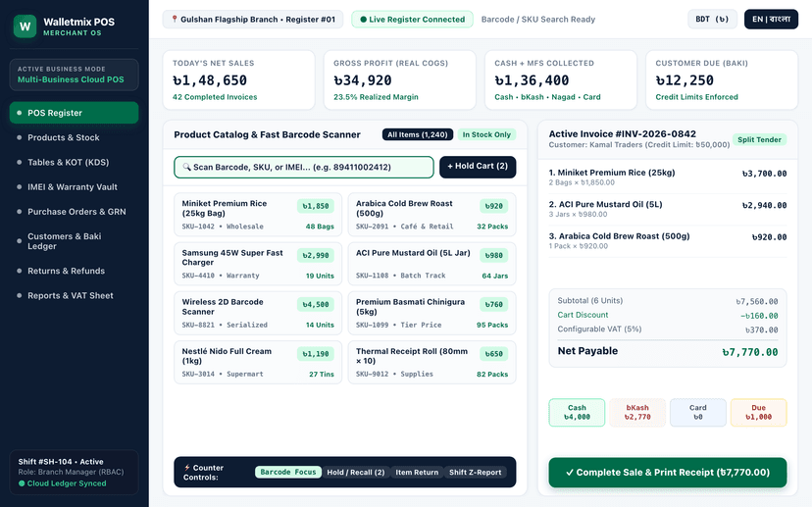The height and width of the screenshot is (507, 812).
Task: Toggle the In Stock Only filter
Action: point(486,134)
